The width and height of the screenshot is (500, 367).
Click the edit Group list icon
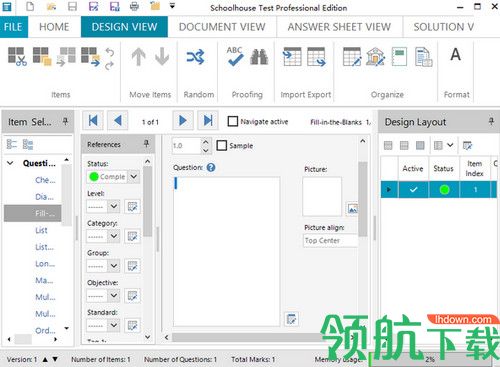click(x=132, y=266)
